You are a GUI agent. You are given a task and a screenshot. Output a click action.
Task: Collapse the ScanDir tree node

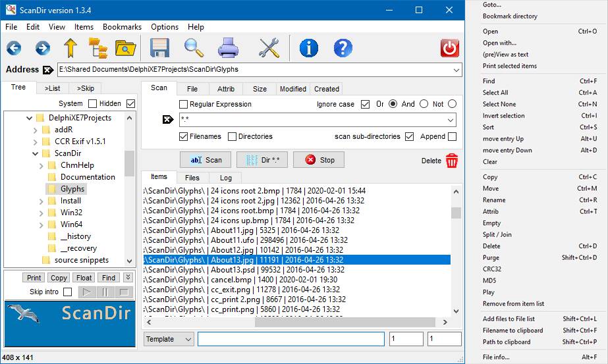coord(36,153)
